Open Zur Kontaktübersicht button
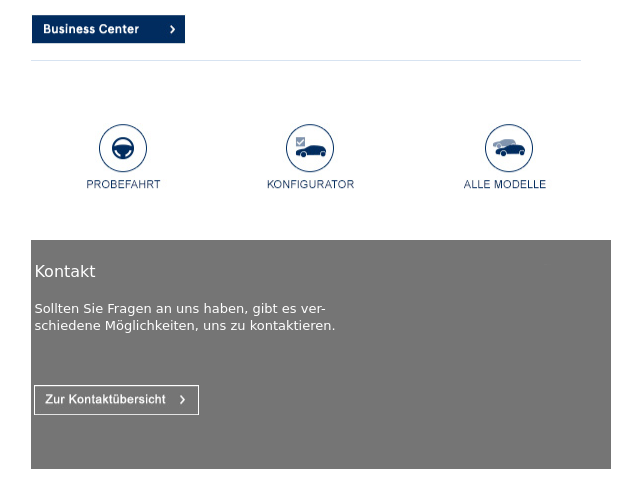 [116, 400]
